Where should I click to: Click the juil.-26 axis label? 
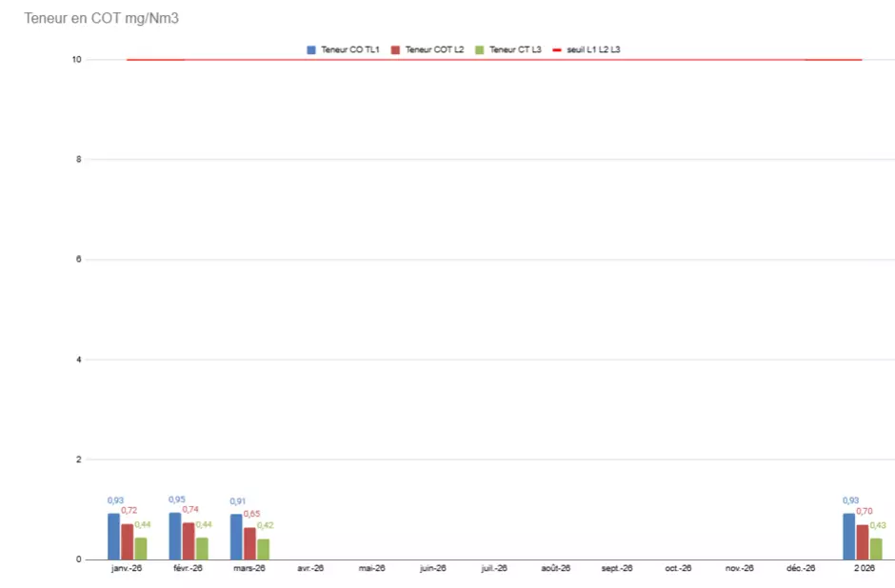[494, 568]
